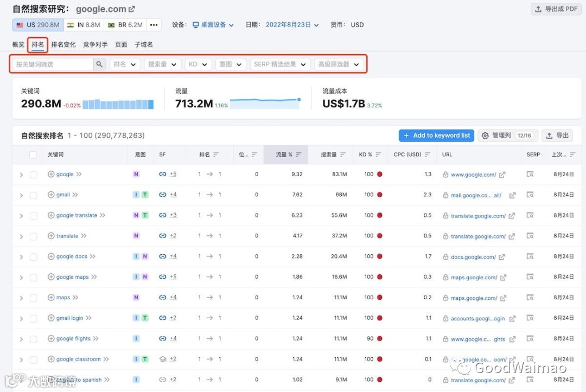This screenshot has width=586, height=392.
Task: Tick checkbox for gmail login row
Action: tap(33, 318)
